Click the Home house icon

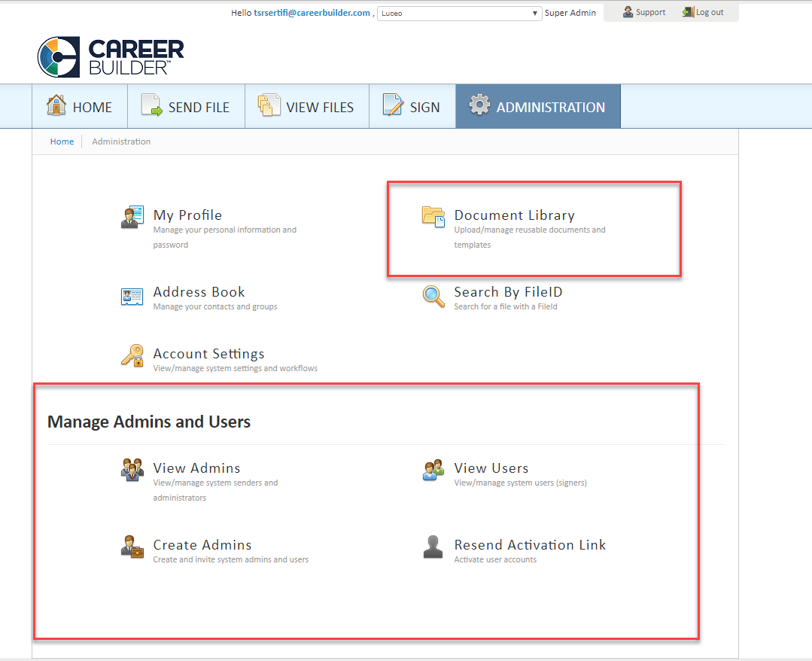(x=56, y=105)
